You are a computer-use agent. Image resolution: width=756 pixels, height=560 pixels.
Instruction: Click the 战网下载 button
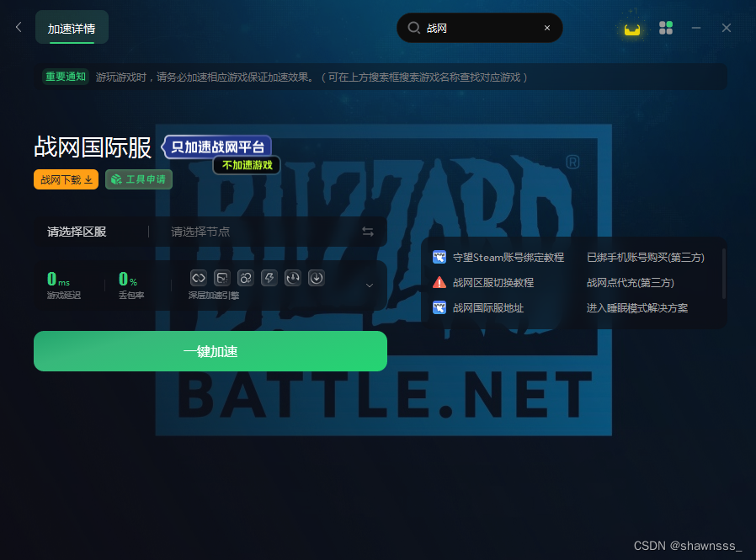66,179
